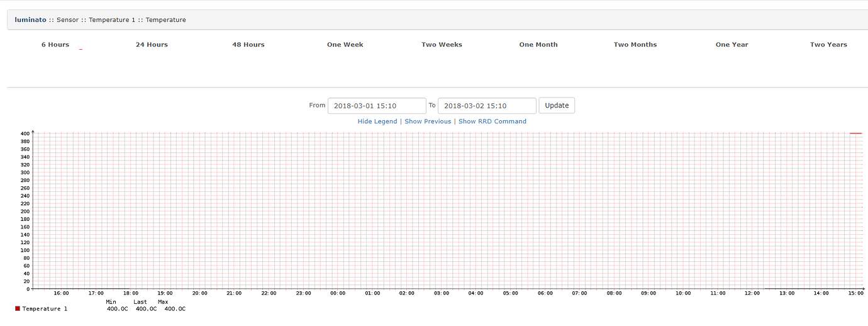Switch graph to 48 Hours range

click(248, 45)
